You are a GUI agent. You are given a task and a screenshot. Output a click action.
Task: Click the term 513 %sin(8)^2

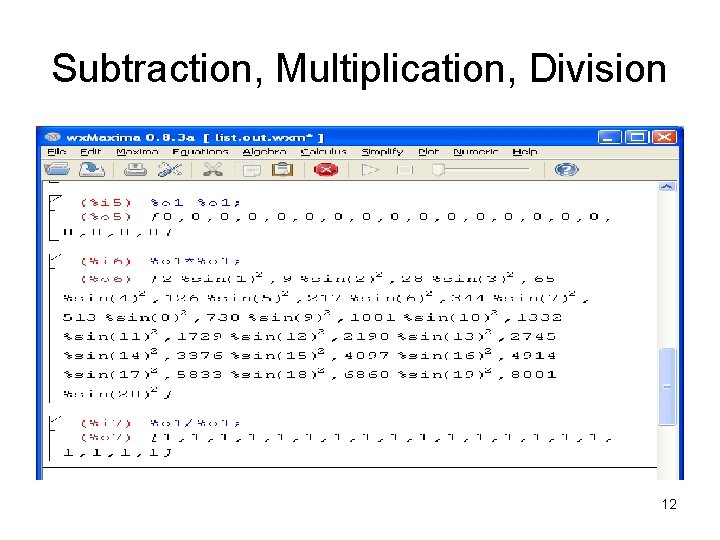pos(125,316)
